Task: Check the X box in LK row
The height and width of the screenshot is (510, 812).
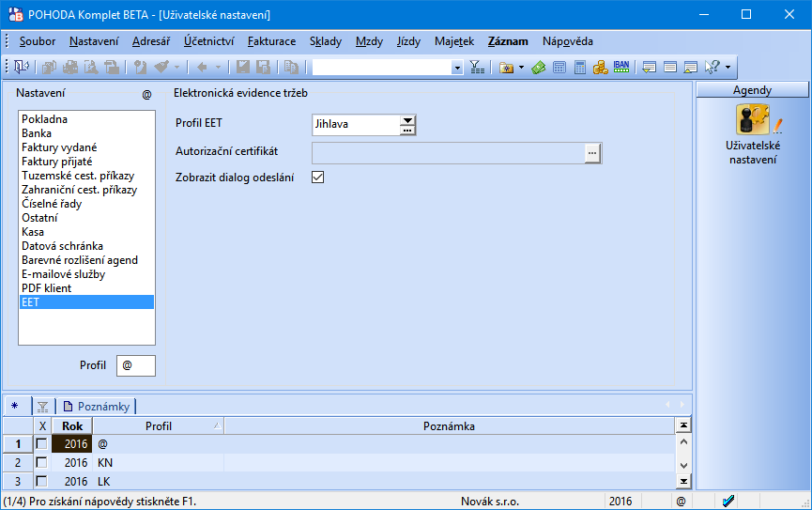Action: (x=42, y=481)
